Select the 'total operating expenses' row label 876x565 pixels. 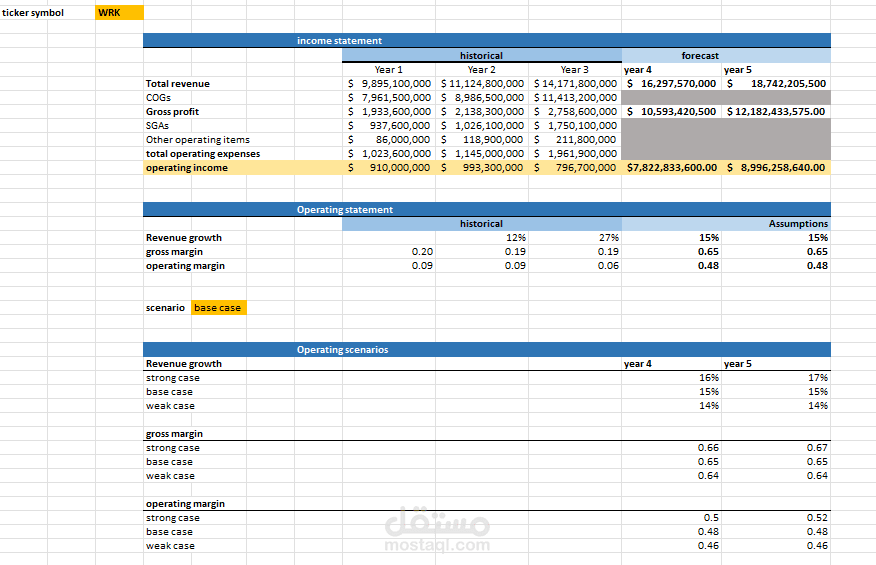[203, 153]
